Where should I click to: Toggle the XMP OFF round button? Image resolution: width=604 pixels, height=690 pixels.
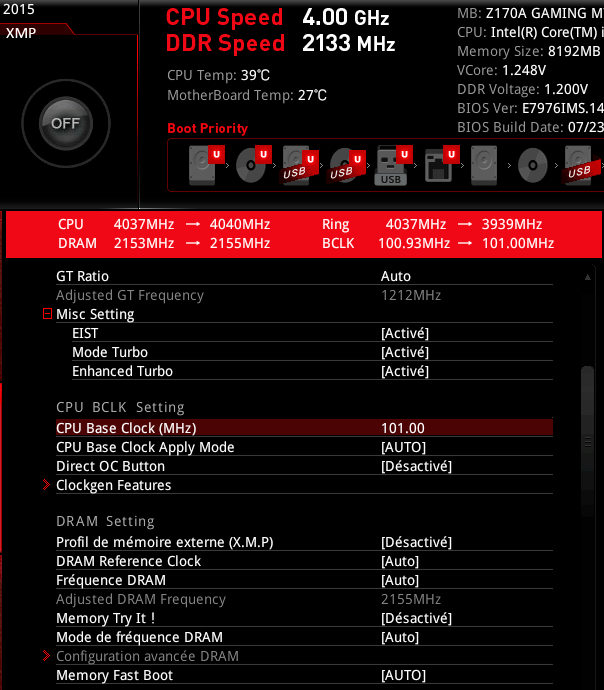point(66,124)
